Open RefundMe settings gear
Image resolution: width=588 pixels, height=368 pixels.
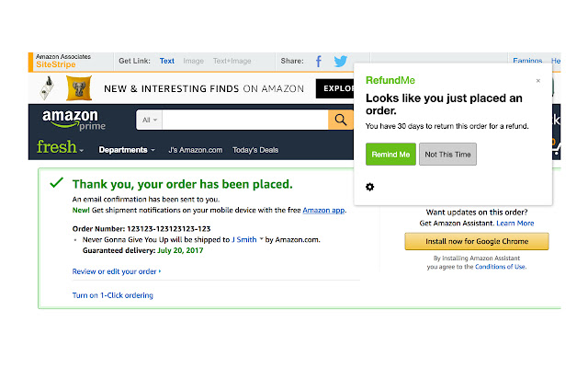point(369,187)
